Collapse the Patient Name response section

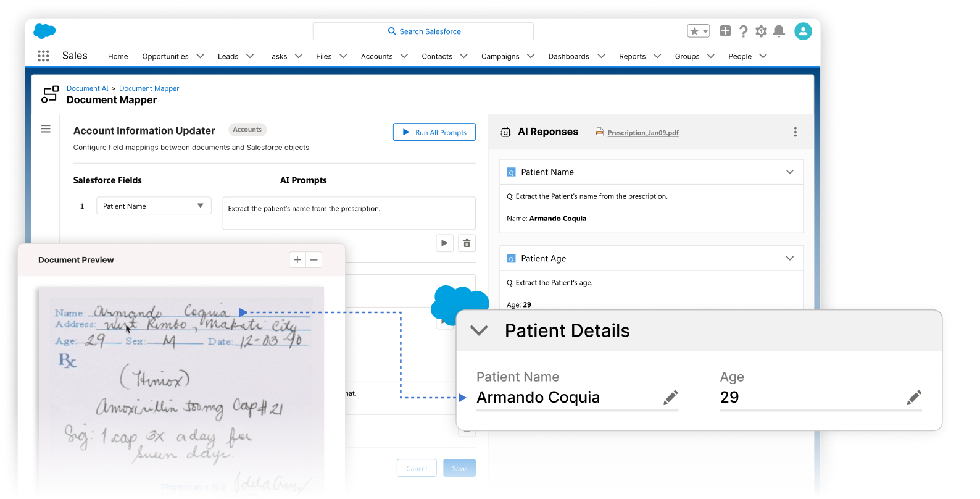789,172
